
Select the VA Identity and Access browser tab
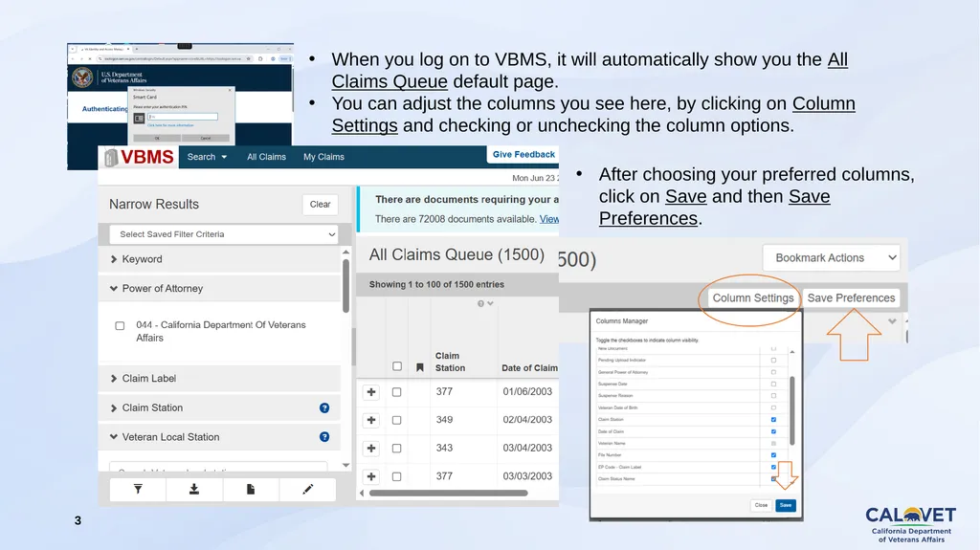click(x=104, y=49)
